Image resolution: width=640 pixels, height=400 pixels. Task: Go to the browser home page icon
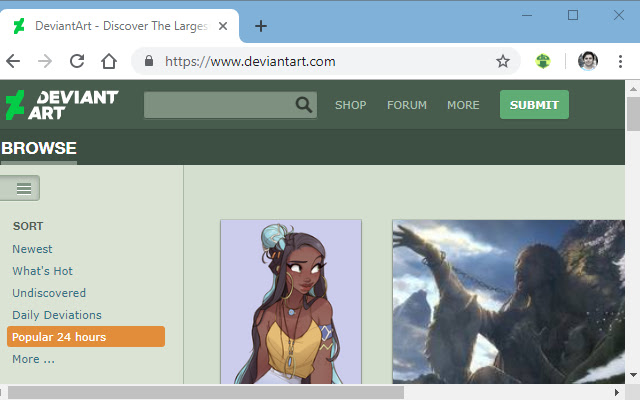[x=109, y=61]
